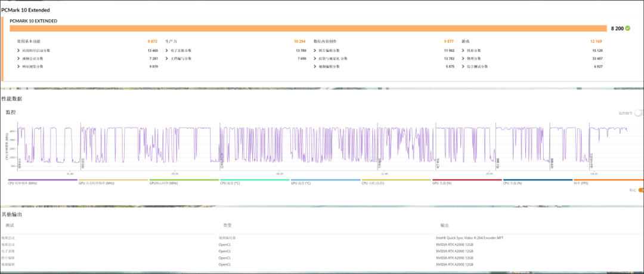This screenshot has width=644, height=274.
Task: Click the green checkmark beside score 8 200
Action: (x=627, y=28)
